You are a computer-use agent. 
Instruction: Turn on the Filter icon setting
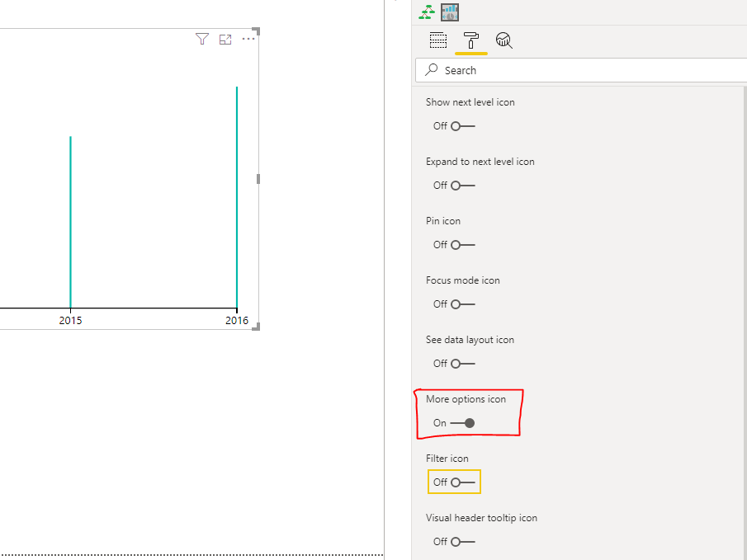point(454,482)
